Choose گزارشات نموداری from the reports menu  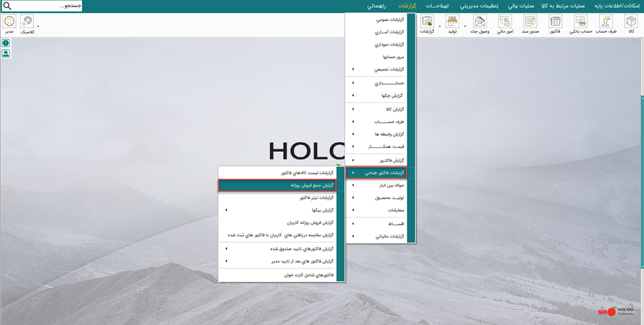[376, 44]
